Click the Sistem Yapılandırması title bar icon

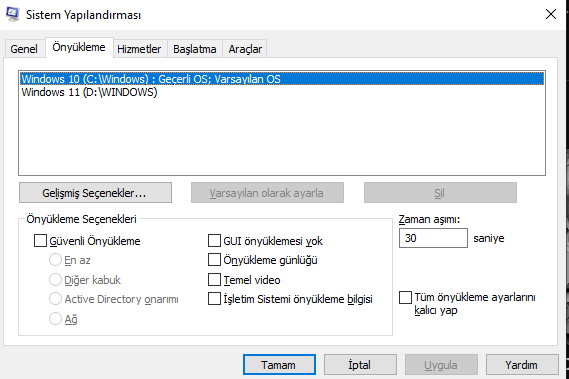coord(13,14)
